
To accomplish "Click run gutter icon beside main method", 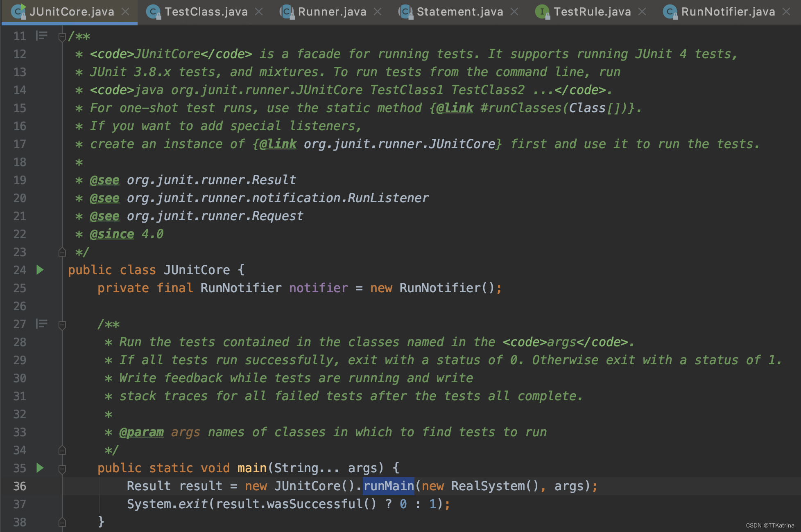I will 40,468.
